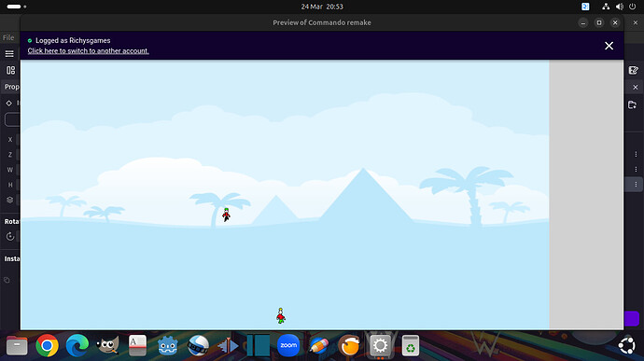Launch Godot Engine from the dock
The image size is (644, 361).
(x=168, y=346)
